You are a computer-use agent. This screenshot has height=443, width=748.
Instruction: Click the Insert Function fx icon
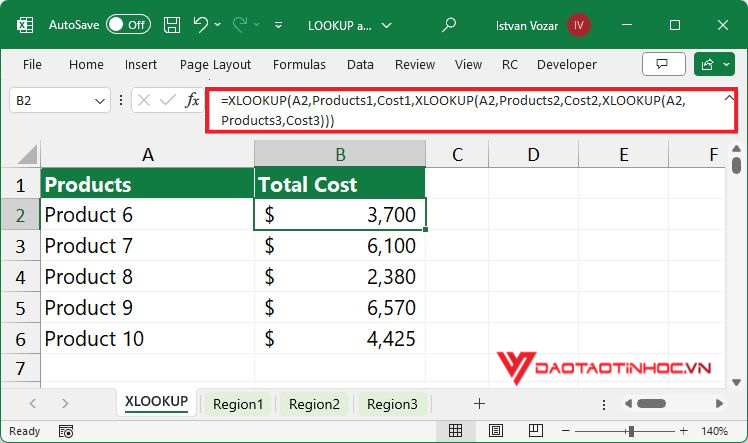[x=192, y=100]
